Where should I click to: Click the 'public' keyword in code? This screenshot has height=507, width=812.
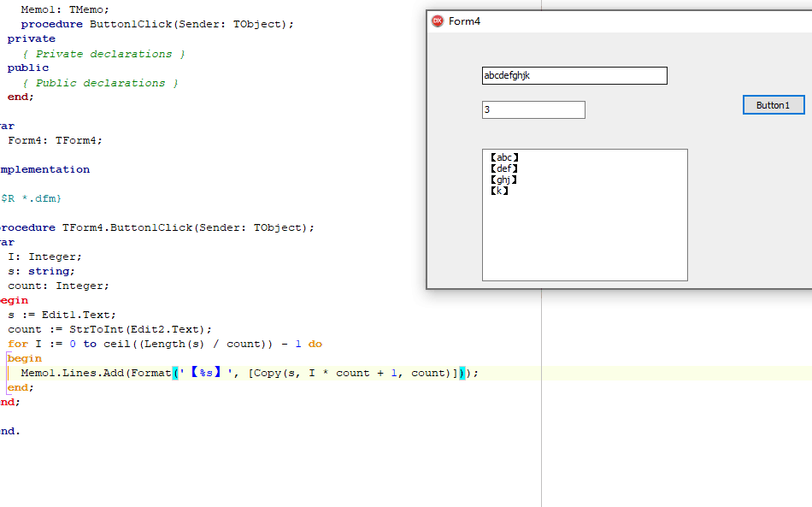tap(28, 68)
